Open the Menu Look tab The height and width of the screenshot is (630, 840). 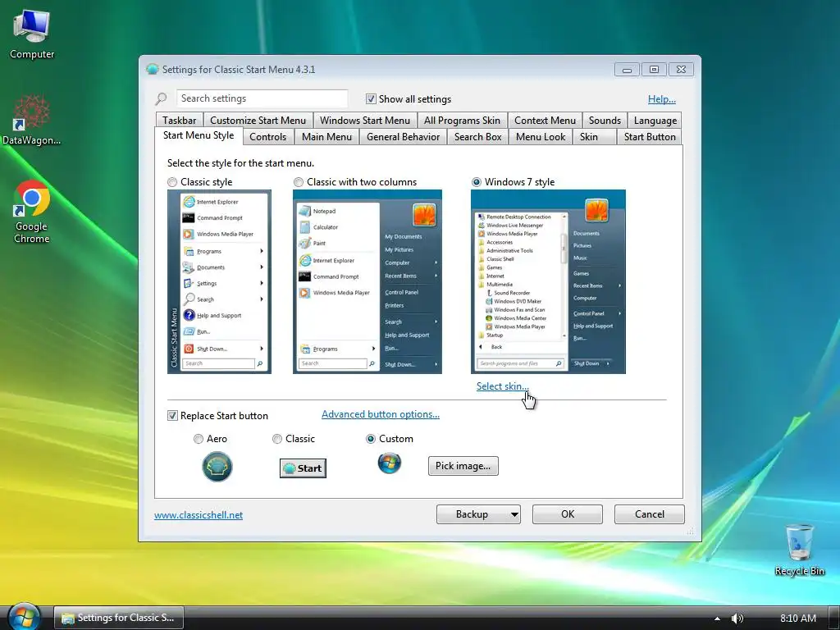click(x=541, y=137)
